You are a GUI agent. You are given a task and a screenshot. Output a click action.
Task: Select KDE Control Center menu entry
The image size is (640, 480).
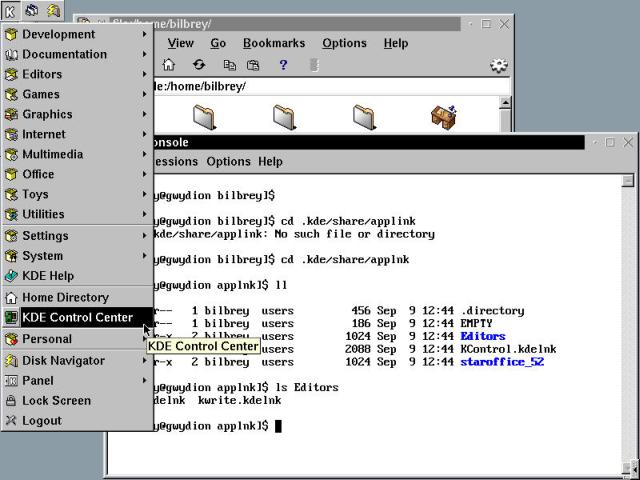76,317
